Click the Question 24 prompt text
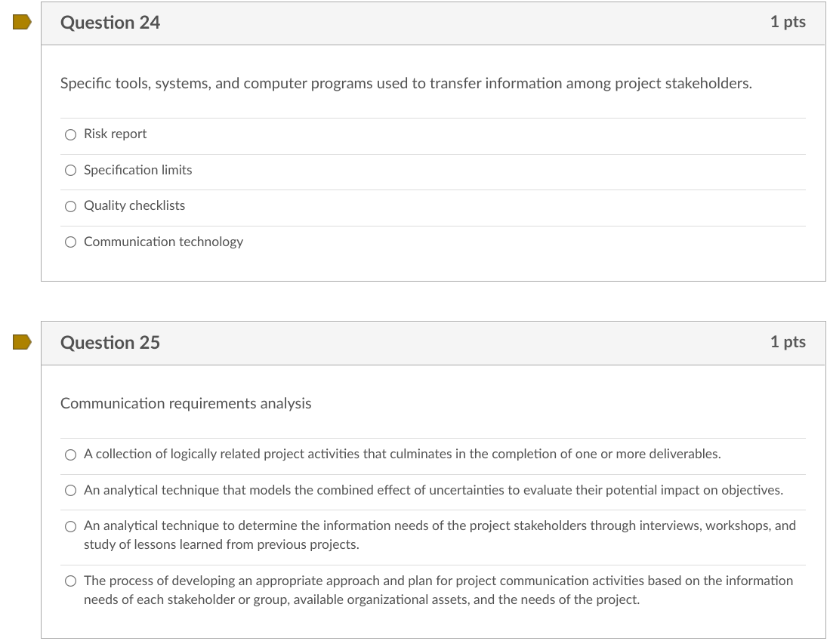The image size is (830, 644). pyautogui.click(x=406, y=83)
